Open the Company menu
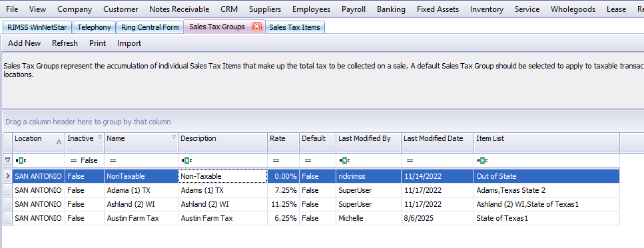Image resolution: width=644 pixels, height=248 pixels. (75, 9)
